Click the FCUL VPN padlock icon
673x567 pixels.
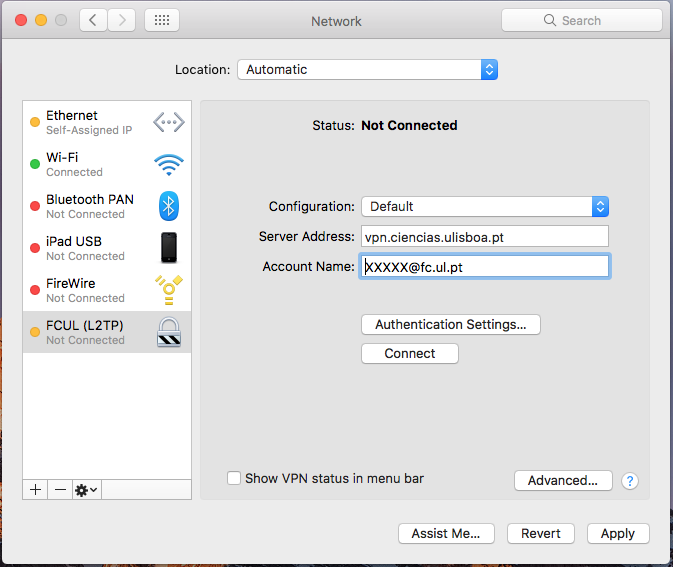point(168,331)
